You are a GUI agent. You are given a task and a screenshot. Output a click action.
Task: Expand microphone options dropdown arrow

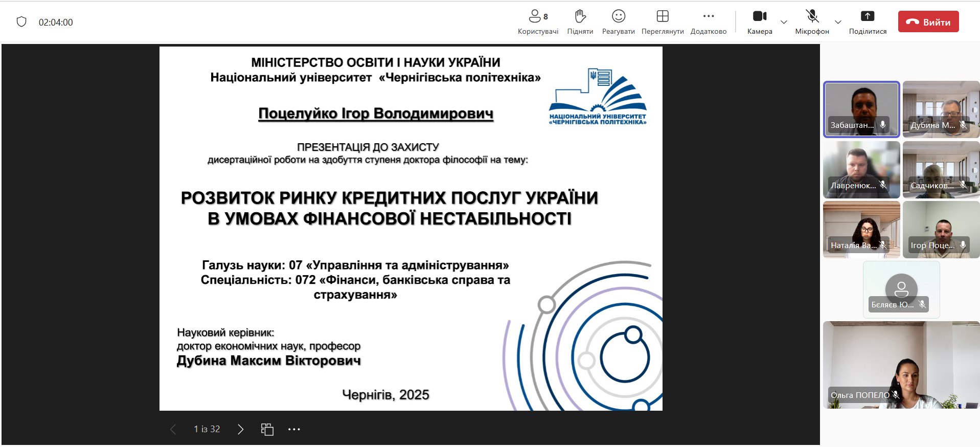pyautogui.click(x=838, y=22)
